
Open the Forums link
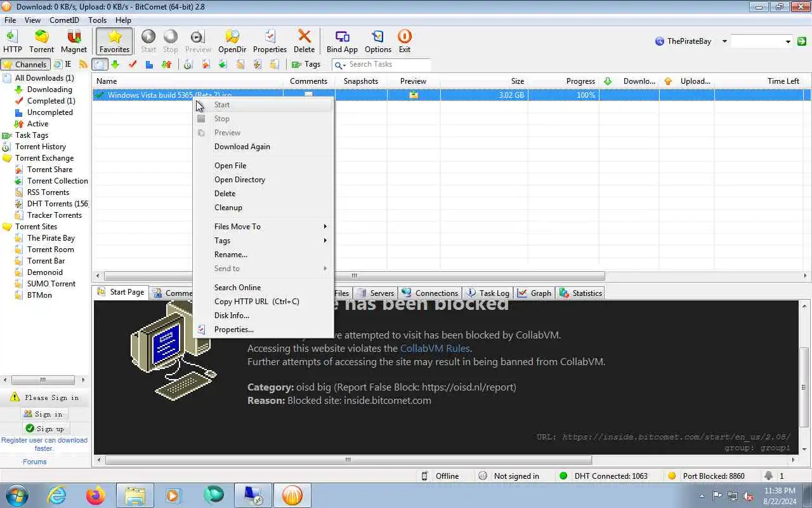[34, 462]
